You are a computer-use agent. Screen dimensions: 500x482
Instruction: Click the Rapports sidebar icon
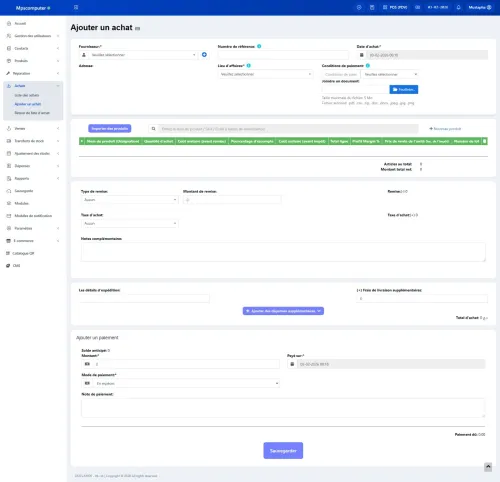click(9, 178)
